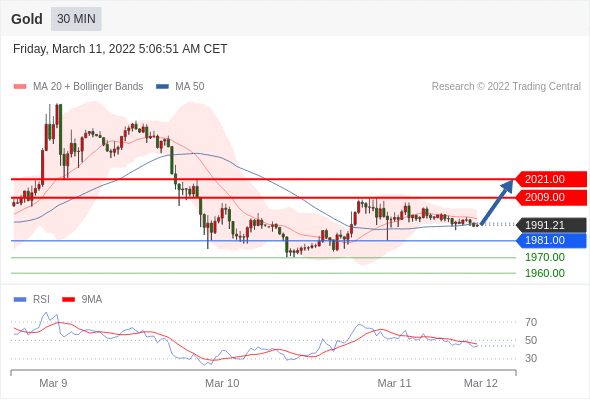Click the Research © 2022 Trading Central credit
Image resolution: width=590 pixels, height=400 pixels.
point(506,87)
